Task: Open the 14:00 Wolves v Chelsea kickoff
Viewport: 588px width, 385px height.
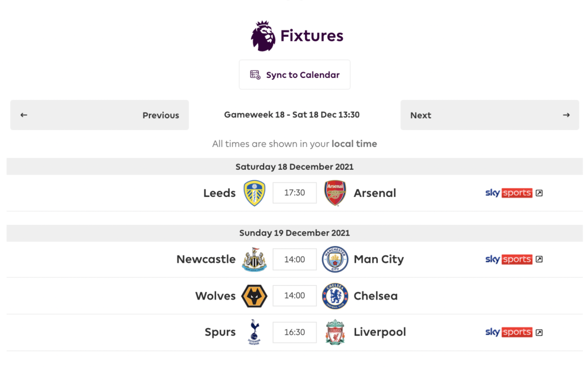Action: point(295,296)
